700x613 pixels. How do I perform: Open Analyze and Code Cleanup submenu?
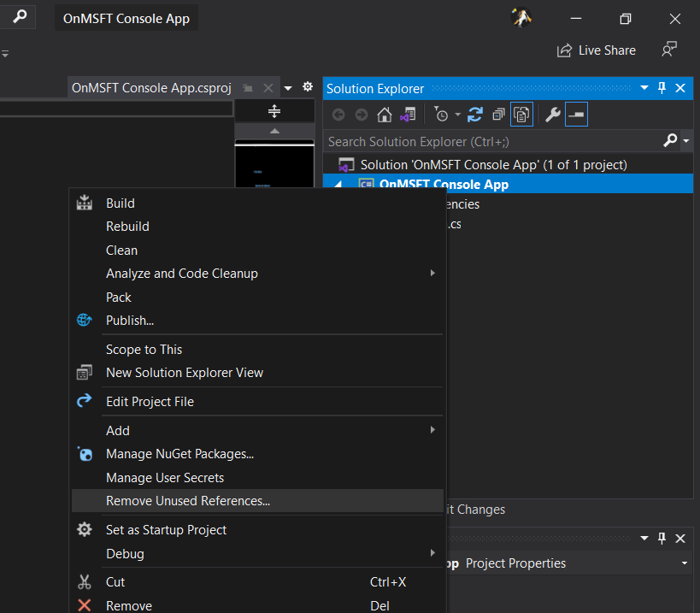[x=257, y=274]
